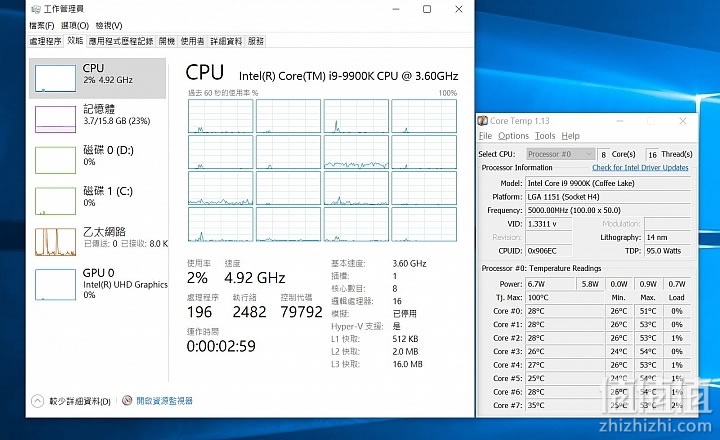
Task: Open the 檔案(F) menu in Task Manager
Action: [x=42, y=25]
